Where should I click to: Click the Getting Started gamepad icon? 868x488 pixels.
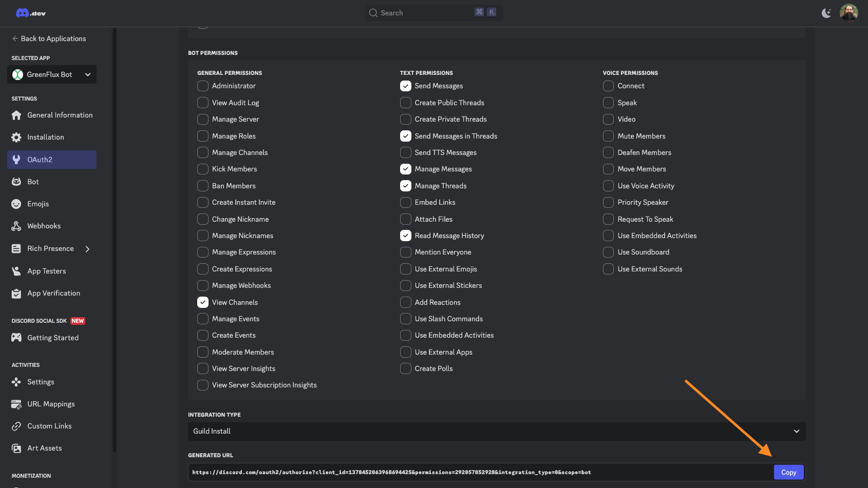(x=16, y=338)
